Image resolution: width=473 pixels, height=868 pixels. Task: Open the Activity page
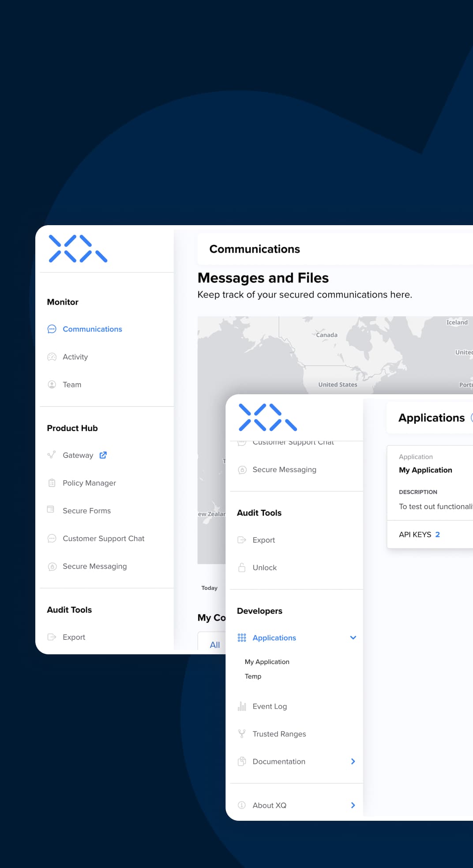coord(75,357)
